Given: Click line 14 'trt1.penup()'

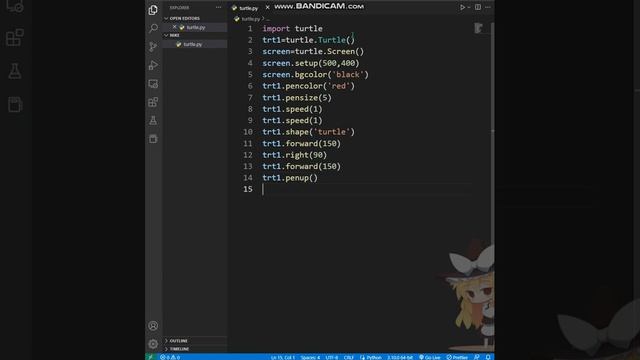Looking at the screenshot, I should (x=290, y=178).
